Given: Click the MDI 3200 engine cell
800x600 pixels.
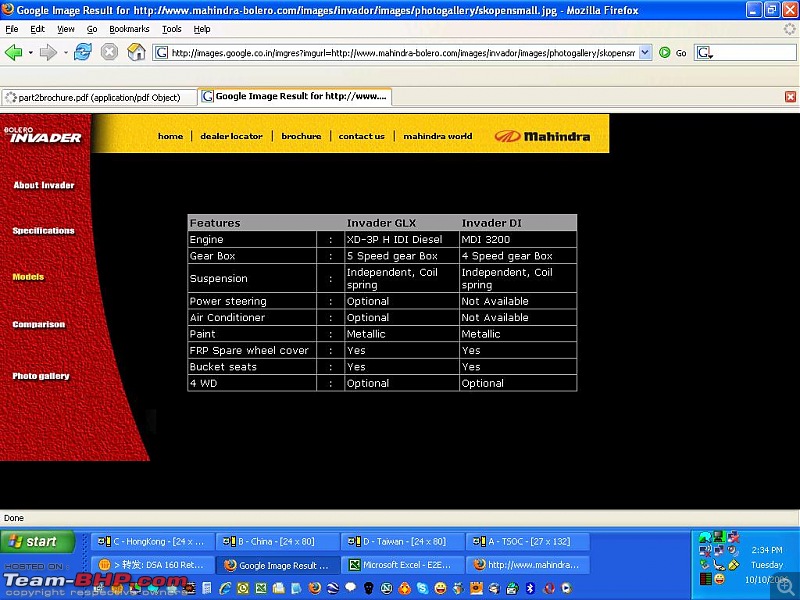Looking at the screenshot, I should 518,239.
